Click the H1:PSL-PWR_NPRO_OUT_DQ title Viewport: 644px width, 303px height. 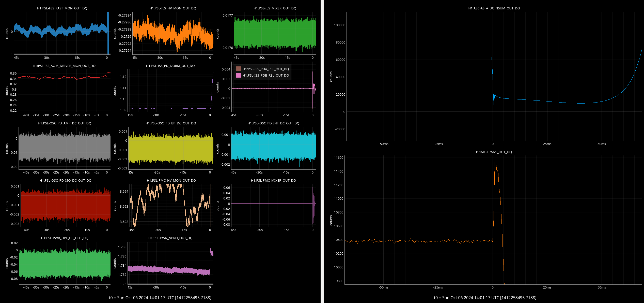(170, 238)
